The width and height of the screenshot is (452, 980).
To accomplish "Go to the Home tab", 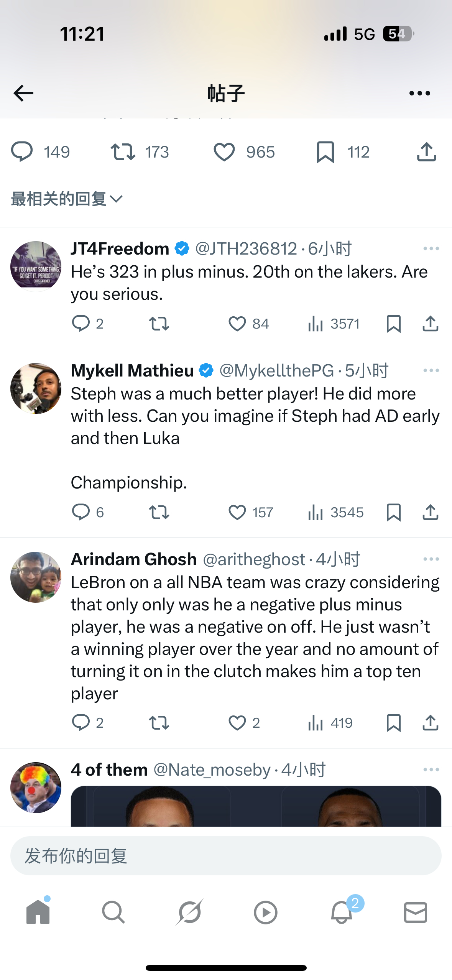I will pos(38,912).
